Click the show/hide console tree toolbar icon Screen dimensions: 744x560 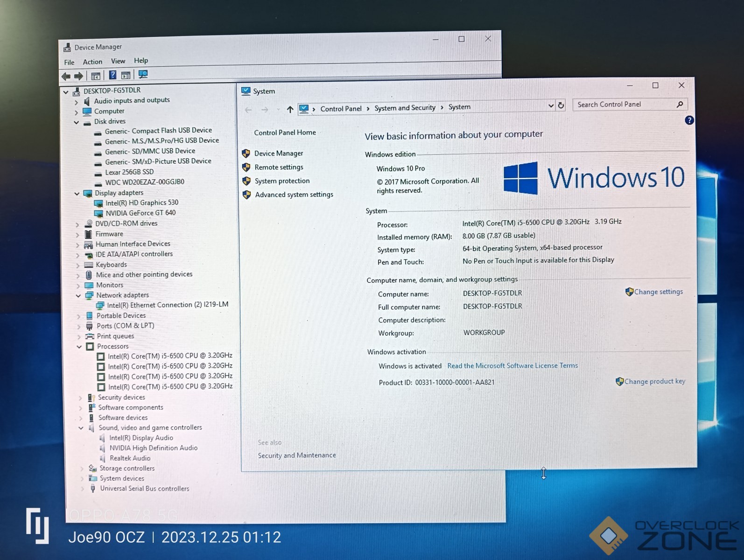pyautogui.click(x=96, y=76)
